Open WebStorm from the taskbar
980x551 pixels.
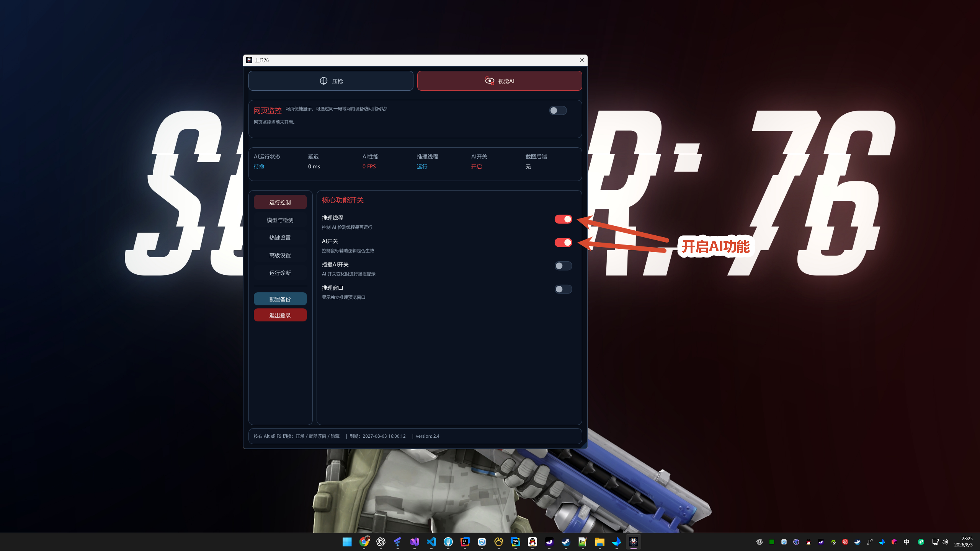[x=516, y=542]
